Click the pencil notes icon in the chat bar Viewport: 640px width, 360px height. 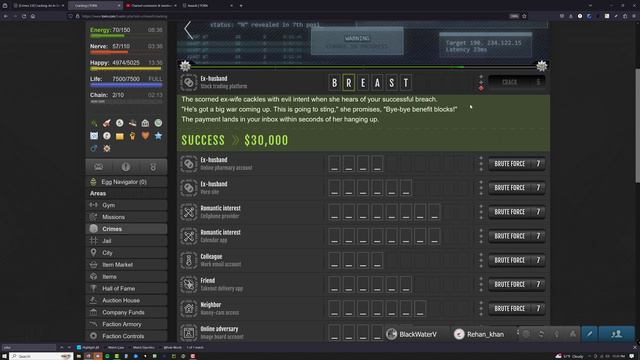click(x=589, y=334)
